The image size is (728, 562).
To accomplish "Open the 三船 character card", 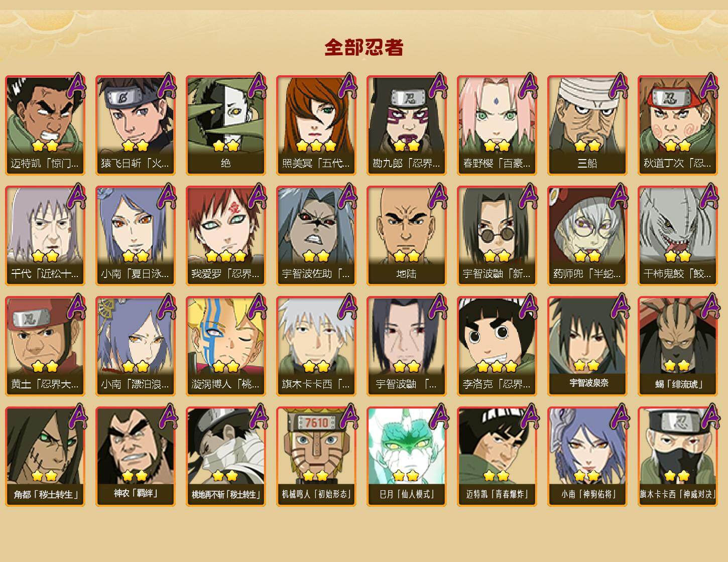I will [587, 125].
